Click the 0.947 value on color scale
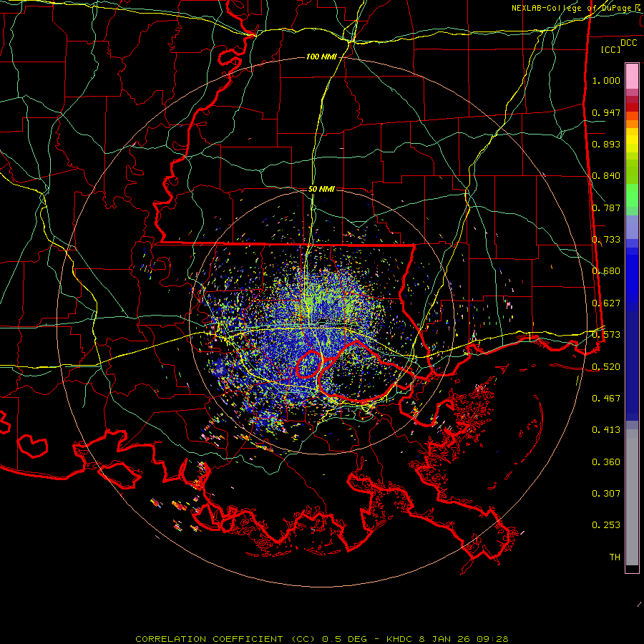The image size is (644, 644). point(606,112)
